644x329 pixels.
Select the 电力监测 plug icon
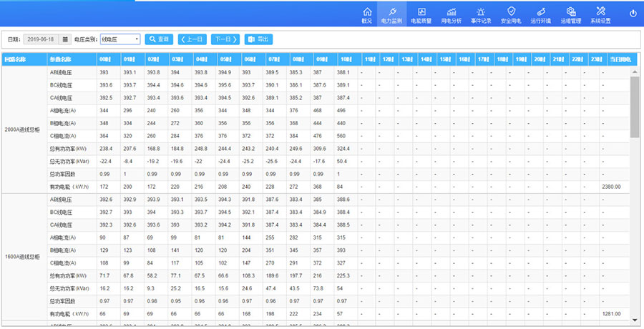[391, 14]
